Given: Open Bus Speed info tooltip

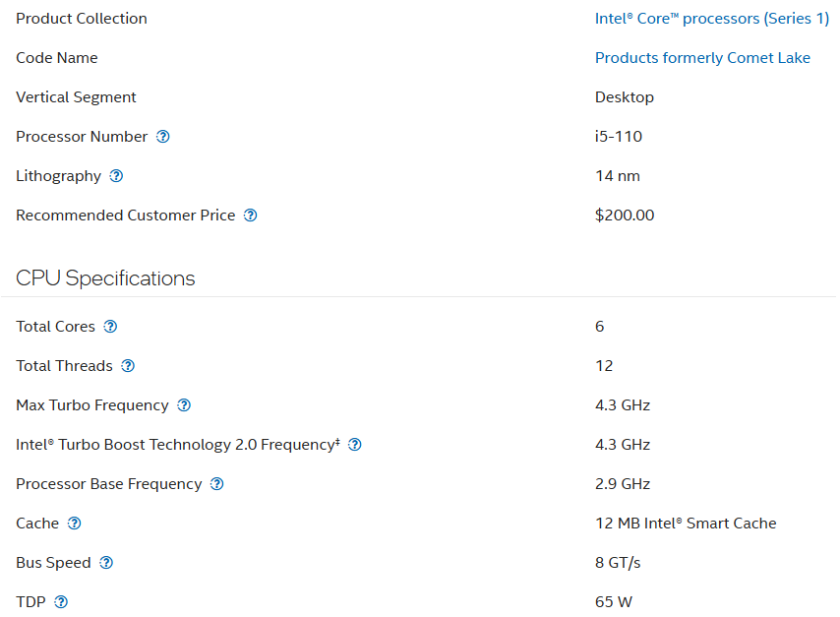Looking at the screenshot, I should 106,563.
